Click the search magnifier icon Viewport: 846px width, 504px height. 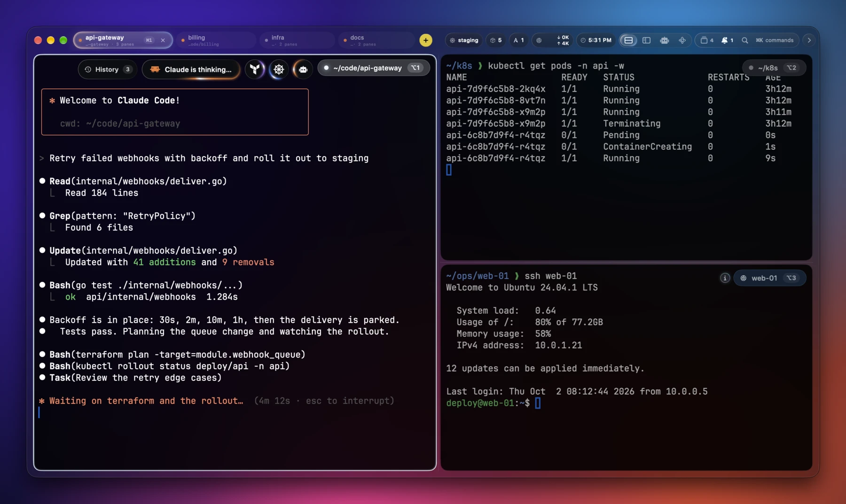click(745, 40)
